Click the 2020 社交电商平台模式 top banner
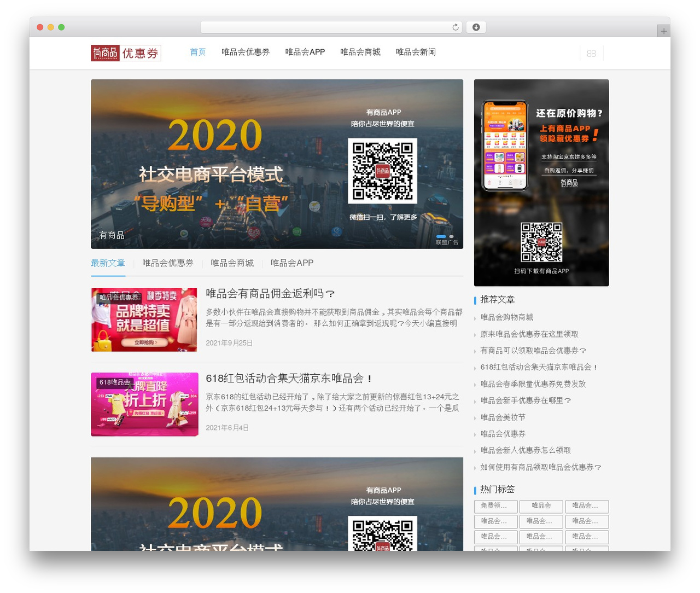The image size is (700, 593). point(277,164)
